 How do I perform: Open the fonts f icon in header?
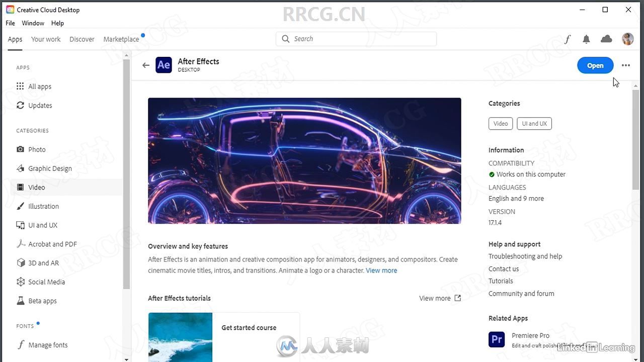coord(568,39)
